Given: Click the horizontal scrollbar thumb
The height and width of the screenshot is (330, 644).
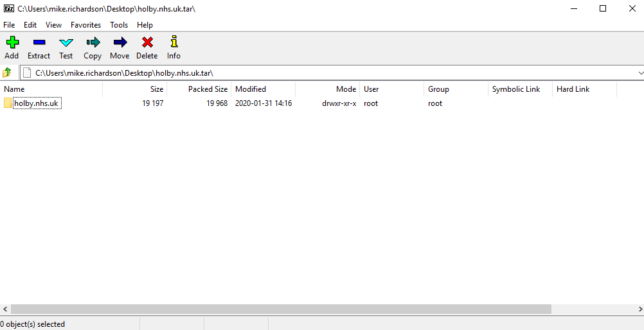Looking at the screenshot, I should 281,309.
